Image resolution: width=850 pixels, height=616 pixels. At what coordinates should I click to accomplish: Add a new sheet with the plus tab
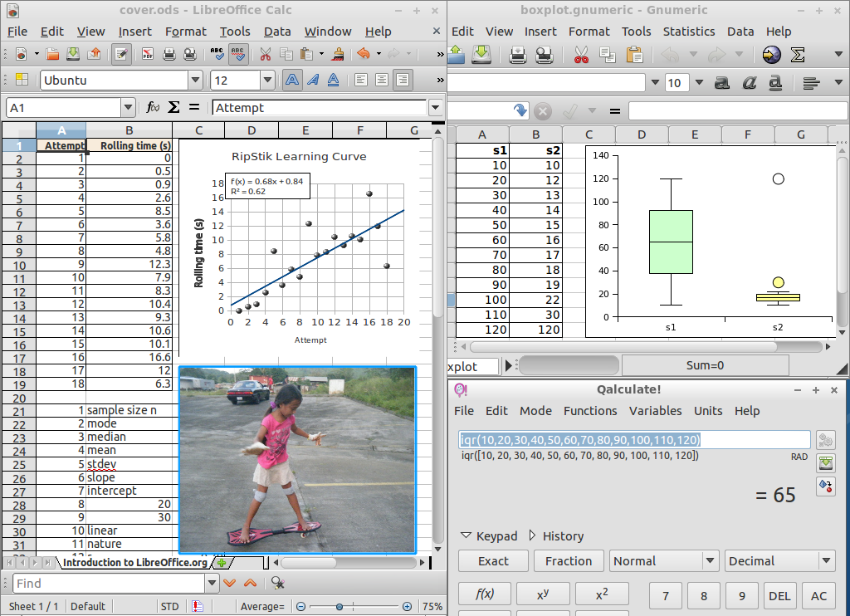coord(221,562)
